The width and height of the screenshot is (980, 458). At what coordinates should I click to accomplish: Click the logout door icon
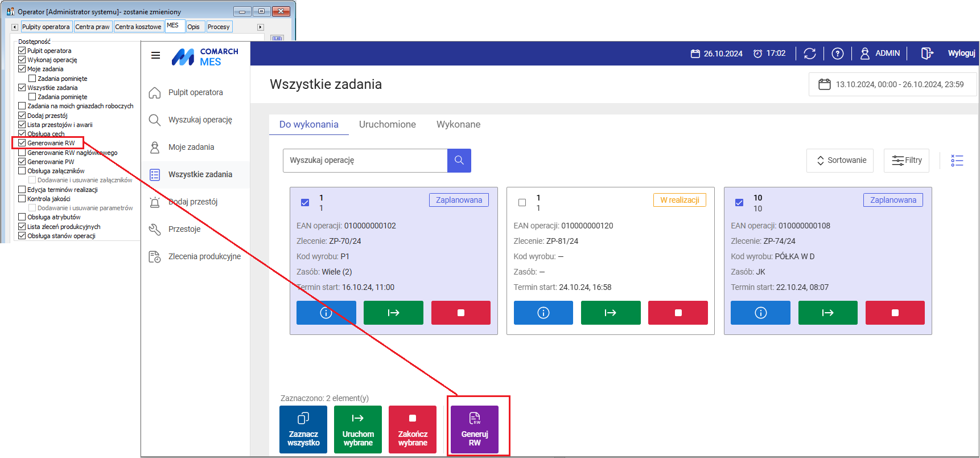(x=927, y=53)
